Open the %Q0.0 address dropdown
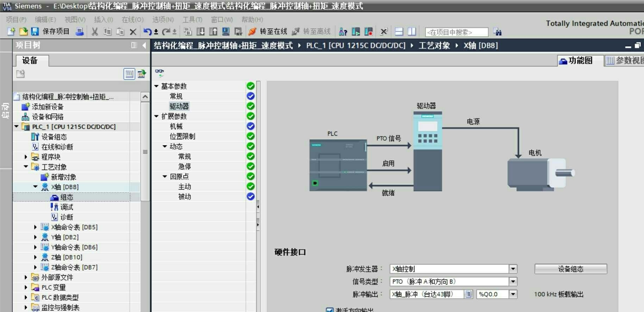Viewport: 644px width, 312px height. click(x=513, y=294)
